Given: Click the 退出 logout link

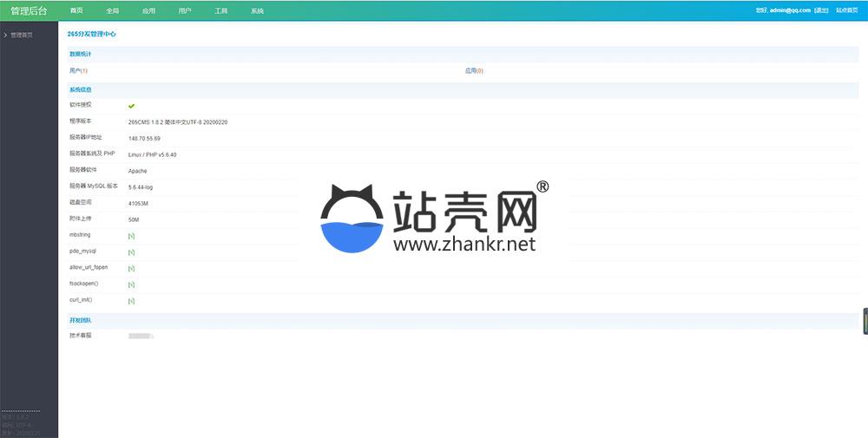Looking at the screenshot, I should click(821, 10).
